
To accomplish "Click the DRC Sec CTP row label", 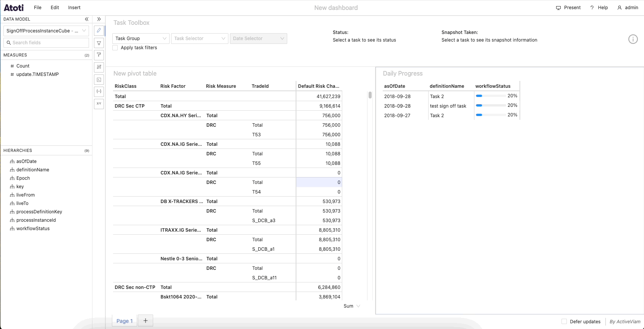I will pyautogui.click(x=129, y=106).
